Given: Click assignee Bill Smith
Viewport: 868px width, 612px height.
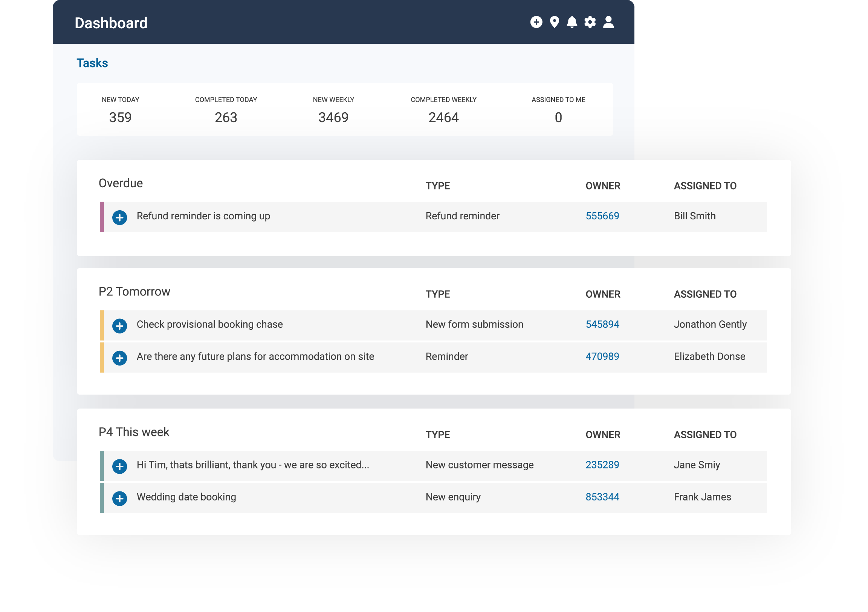Looking at the screenshot, I should [695, 216].
